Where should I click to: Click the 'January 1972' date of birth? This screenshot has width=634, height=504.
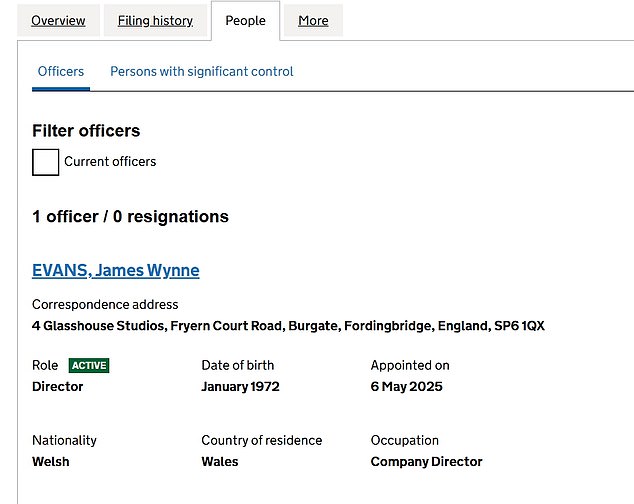tap(240, 387)
